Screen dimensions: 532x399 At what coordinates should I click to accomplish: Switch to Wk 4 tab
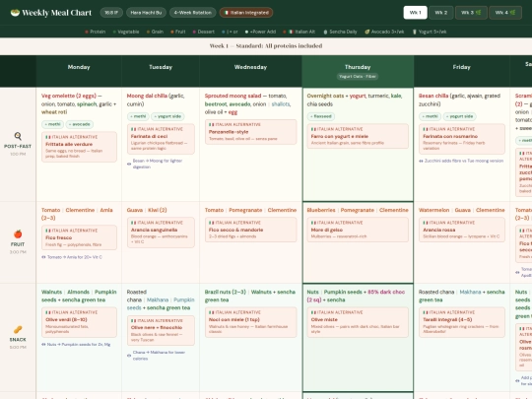click(505, 13)
